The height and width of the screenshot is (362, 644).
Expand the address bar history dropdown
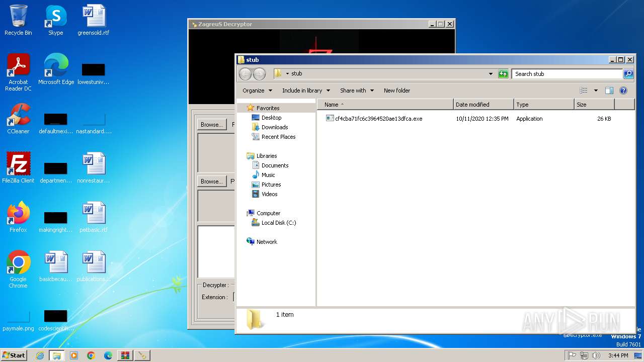tap(491, 74)
